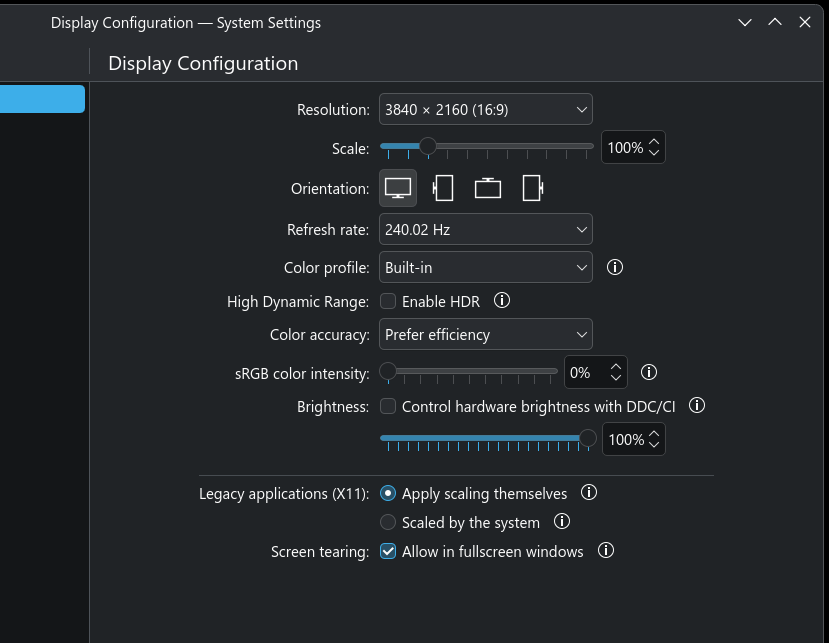Open the Resolution dropdown
This screenshot has height=643, width=829.
click(x=486, y=109)
